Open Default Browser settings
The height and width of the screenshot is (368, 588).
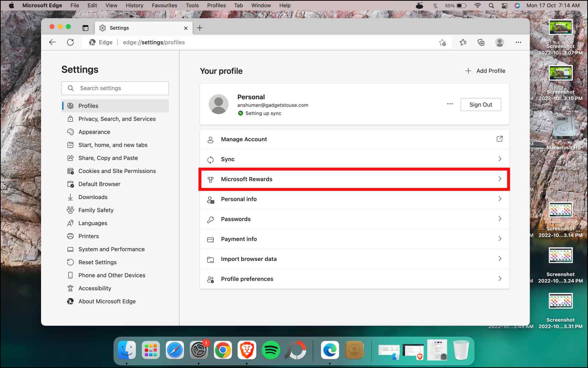tap(115, 184)
